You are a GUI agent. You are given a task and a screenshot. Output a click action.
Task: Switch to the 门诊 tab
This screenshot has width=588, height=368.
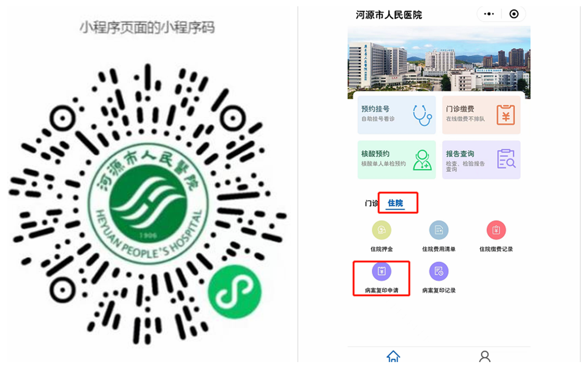pyautogui.click(x=371, y=203)
